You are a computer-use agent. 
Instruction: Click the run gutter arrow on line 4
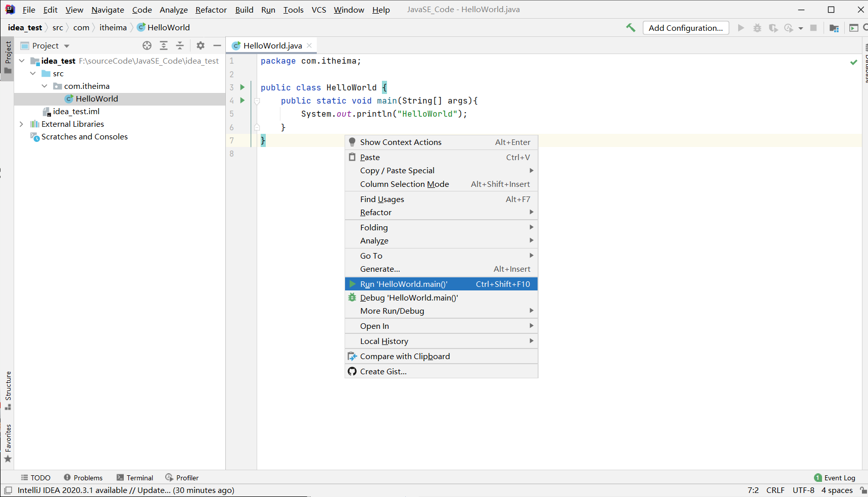coord(243,101)
